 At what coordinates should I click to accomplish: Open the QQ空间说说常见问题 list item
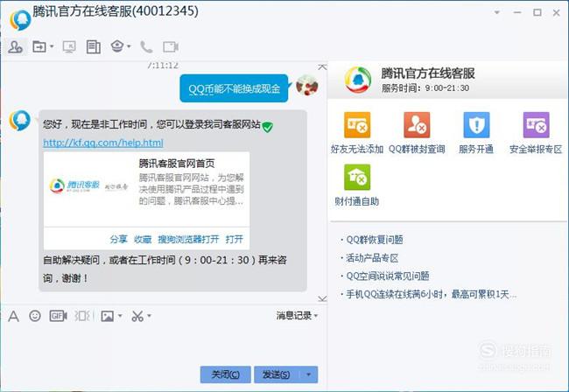pyautogui.click(x=388, y=276)
